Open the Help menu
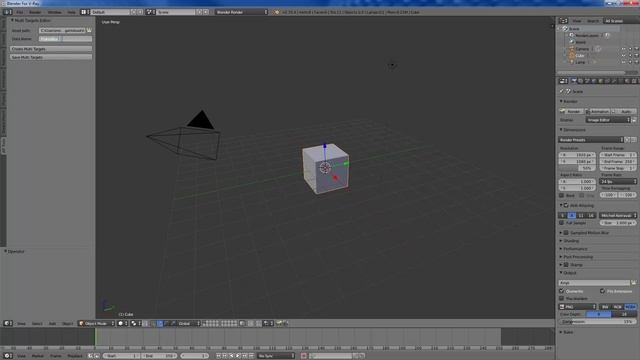This screenshot has height=360, width=640. 71,12
